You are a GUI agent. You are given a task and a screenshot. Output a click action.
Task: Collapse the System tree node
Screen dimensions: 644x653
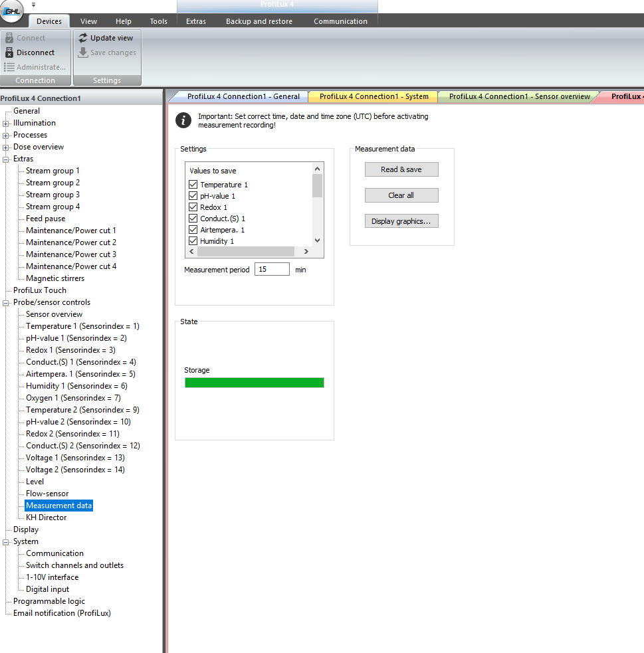5,542
